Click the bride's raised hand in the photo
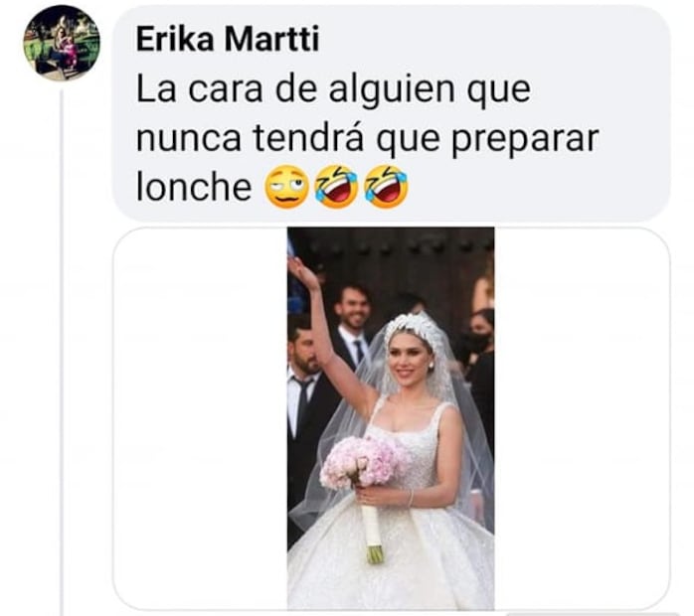This screenshot has width=694, height=616. tap(301, 271)
